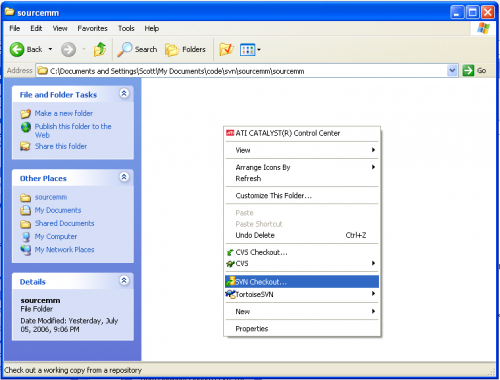Choose Properties from context menu

pyautogui.click(x=302, y=329)
